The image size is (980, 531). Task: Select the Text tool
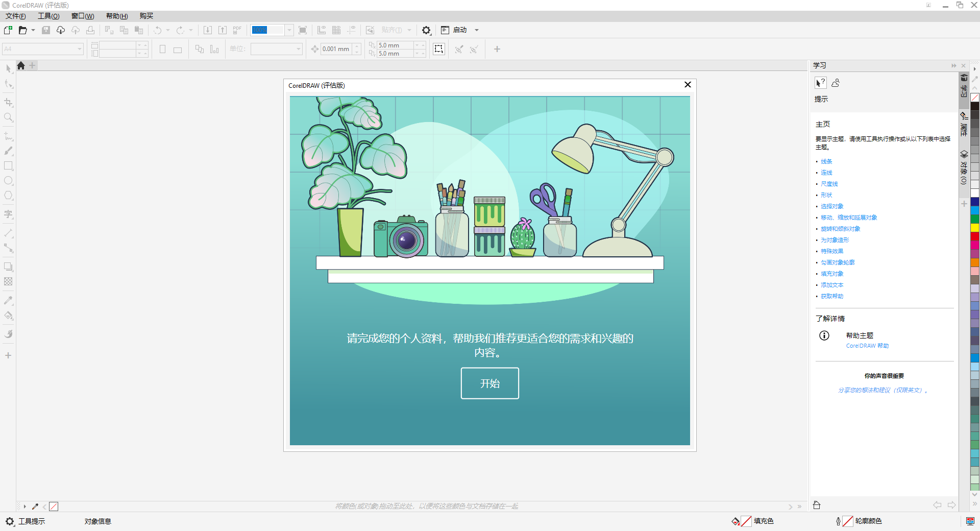click(x=8, y=214)
